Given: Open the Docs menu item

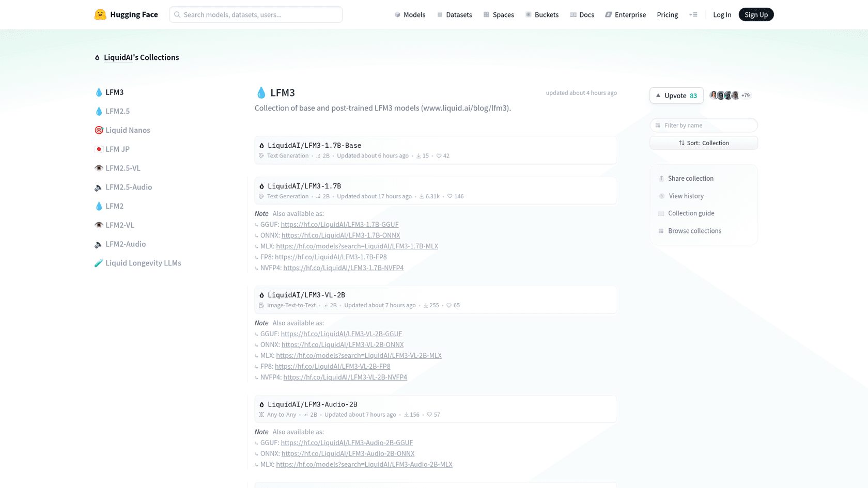Looking at the screenshot, I should (582, 14).
